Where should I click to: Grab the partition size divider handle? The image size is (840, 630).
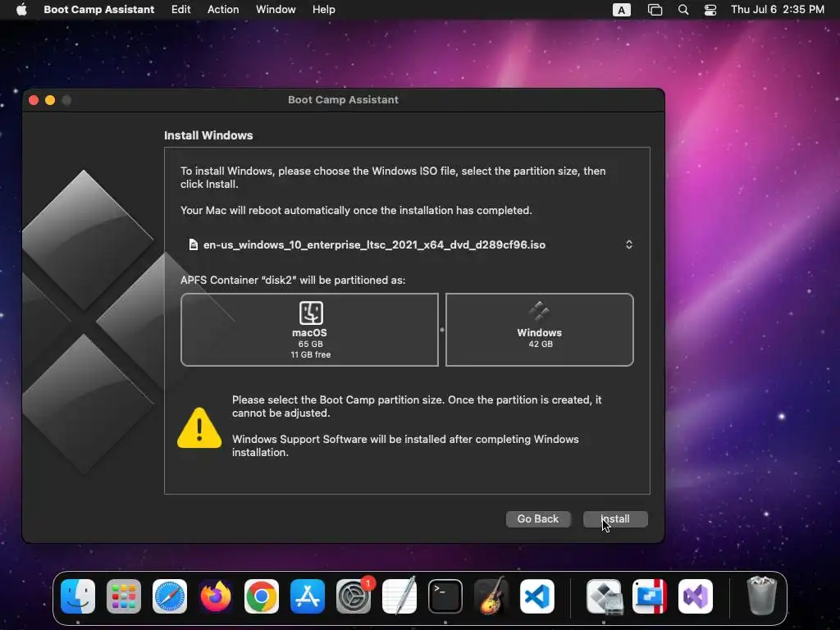pyautogui.click(x=442, y=330)
